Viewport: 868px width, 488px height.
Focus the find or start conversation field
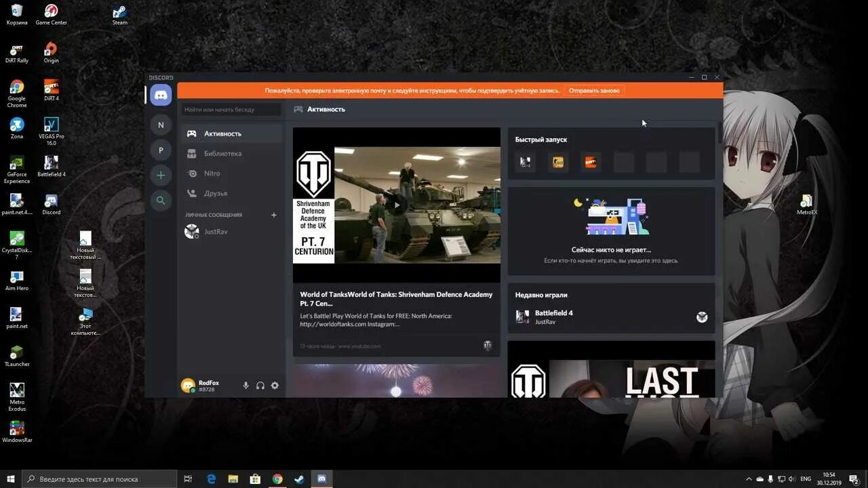[x=231, y=109]
